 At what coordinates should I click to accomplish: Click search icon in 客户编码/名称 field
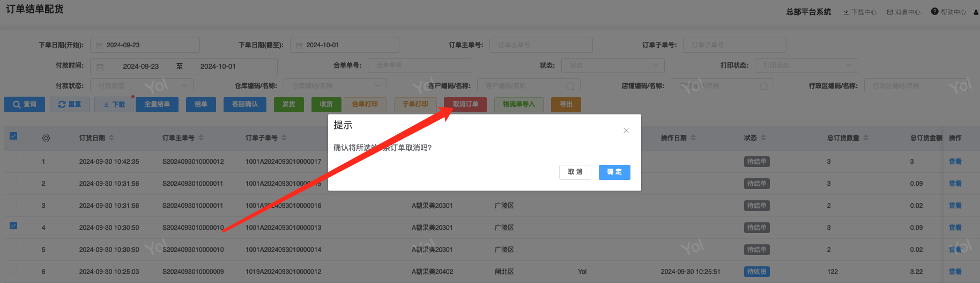[570, 86]
